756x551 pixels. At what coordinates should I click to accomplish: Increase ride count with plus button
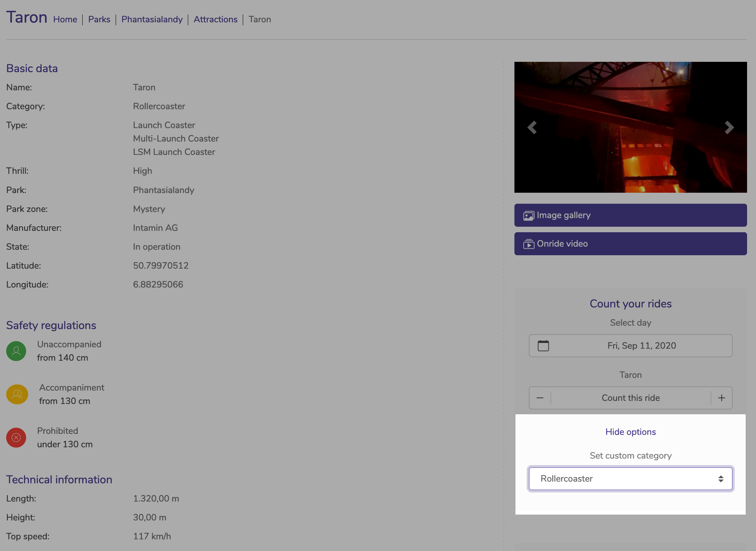(722, 398)
